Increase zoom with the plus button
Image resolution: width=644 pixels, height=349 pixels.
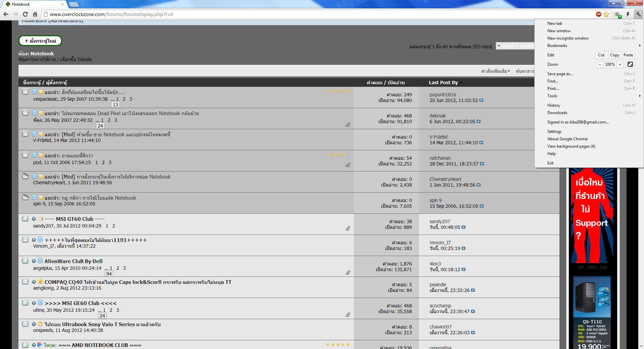(620, 64)
